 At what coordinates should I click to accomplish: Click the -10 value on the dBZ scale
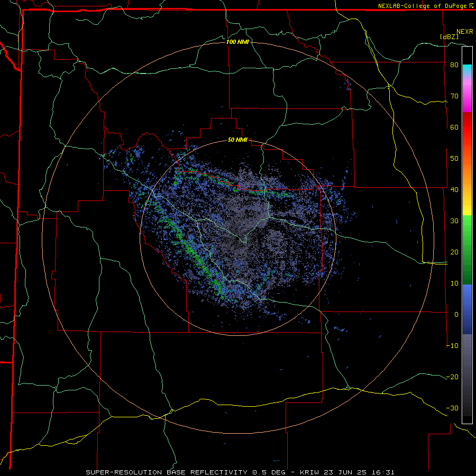(452, 346)
